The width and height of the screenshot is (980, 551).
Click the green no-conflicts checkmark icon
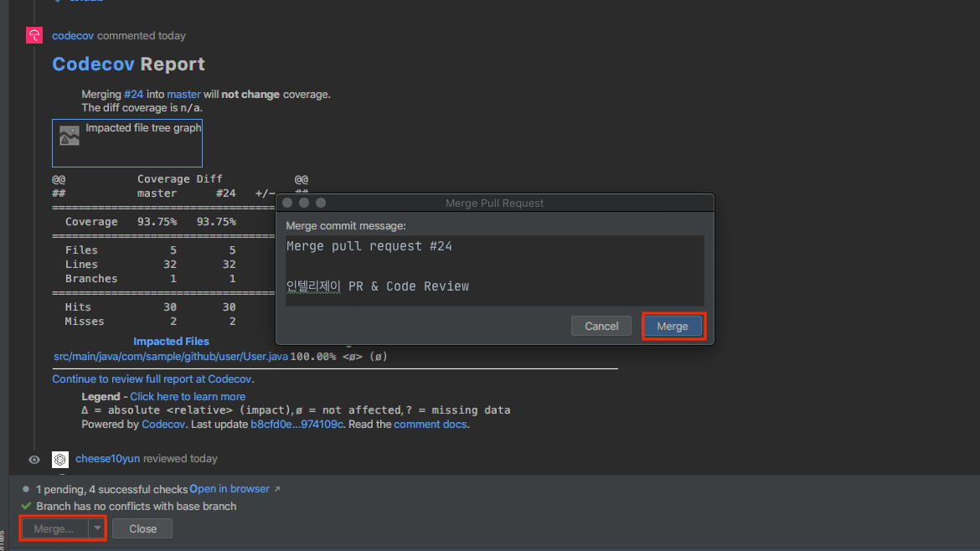pyautogui.click(x=26, y=506)
